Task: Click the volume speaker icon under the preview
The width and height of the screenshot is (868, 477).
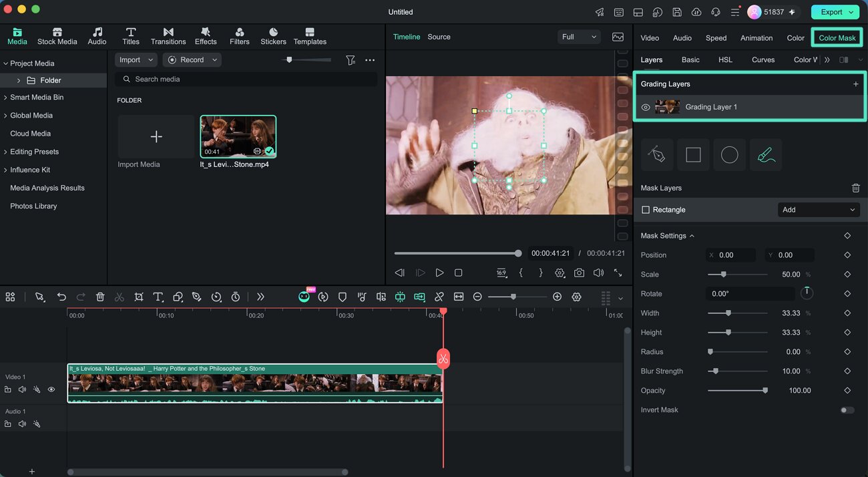Action: coord(598,273)
